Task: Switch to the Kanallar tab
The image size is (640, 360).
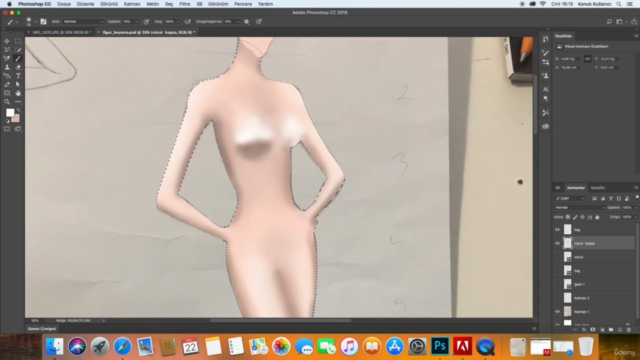Action: tap(598, 188)
